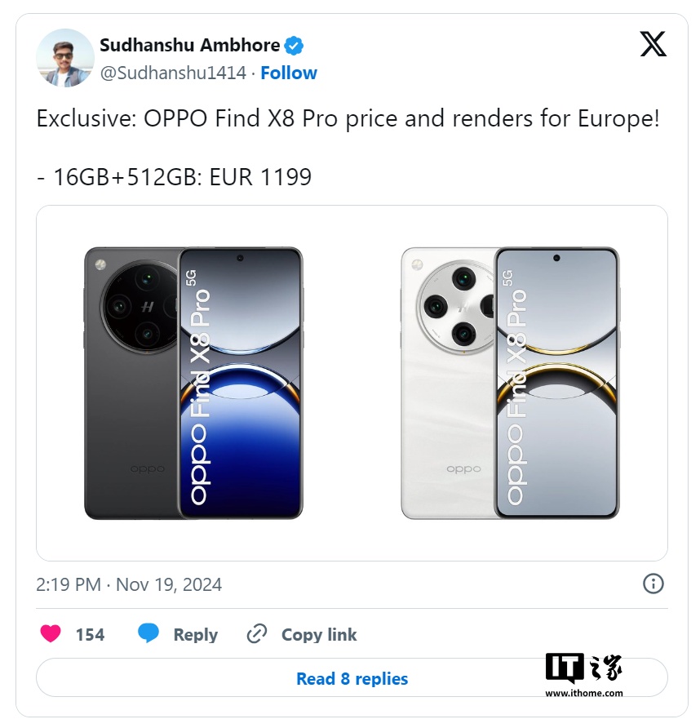Click the blue verified badge

tap(294, 46)
